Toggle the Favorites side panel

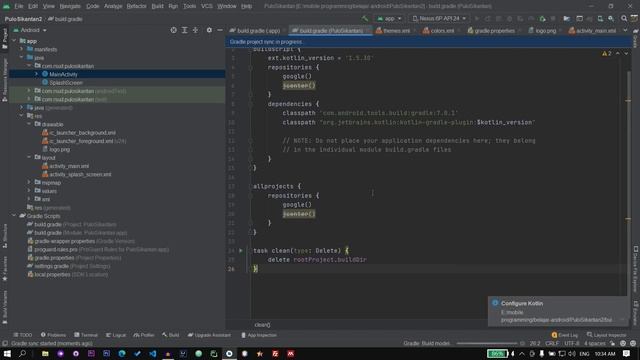point(4,269)
